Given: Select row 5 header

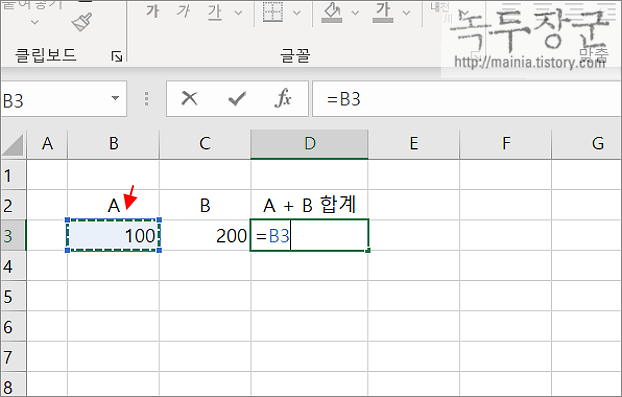Looking at the screenshot, I should [13, 296].
